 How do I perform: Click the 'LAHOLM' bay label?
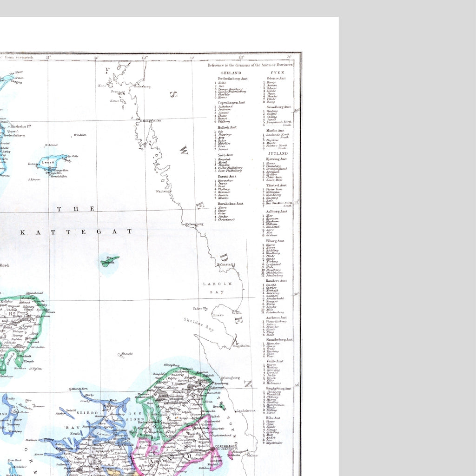coord(218,284)
